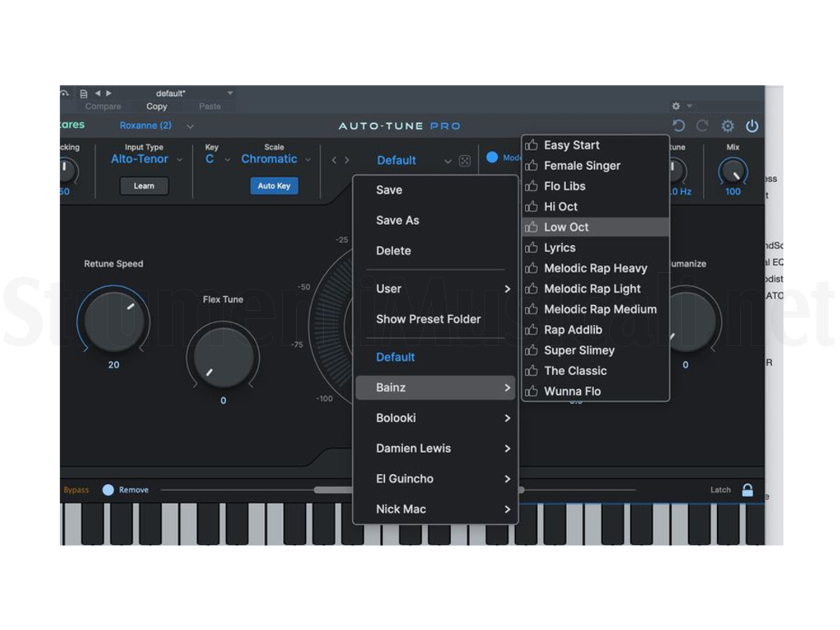This screenshot has height=630, width=840.
Task: Click the blue Mode radio indicator
Action: pos(492,158)
